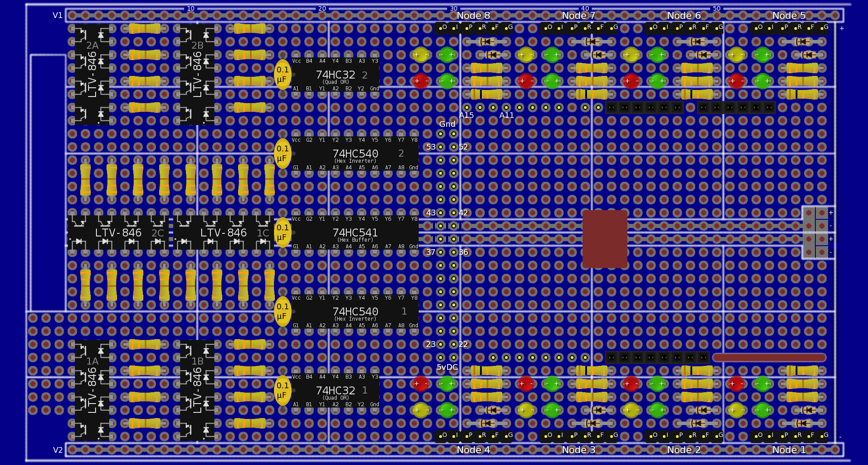This screenshot has height=465, width=868.
Task: Select the Node 1 label
Action: (789, 450)
